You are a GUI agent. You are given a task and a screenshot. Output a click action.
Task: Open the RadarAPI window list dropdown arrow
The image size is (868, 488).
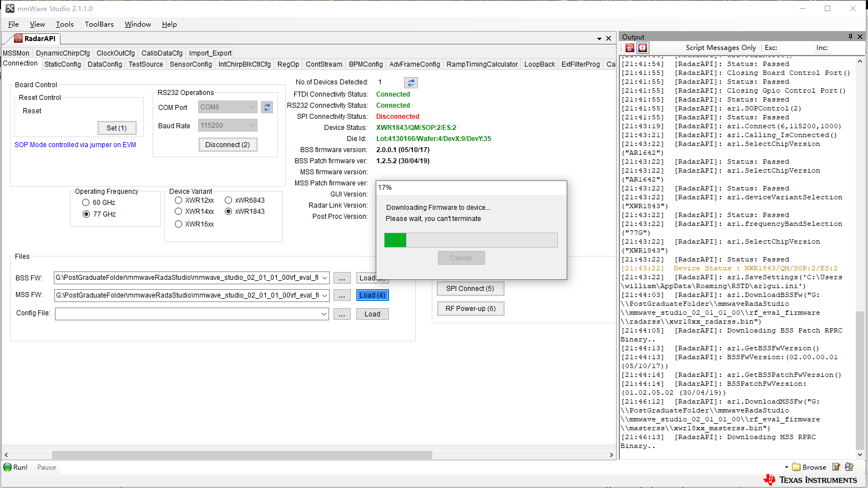(x=599, y=39)
